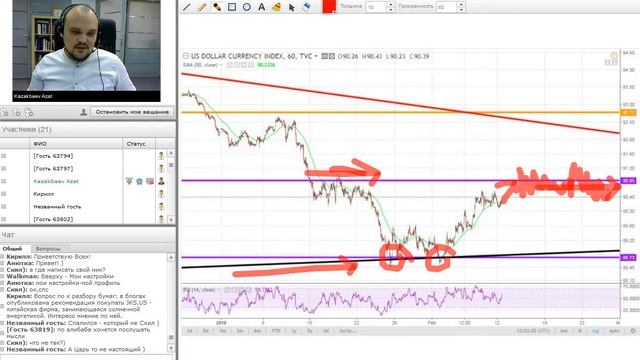Click the third icon under the webcam
This screenshot has height=360, width=640.
(x=29, y=112)
